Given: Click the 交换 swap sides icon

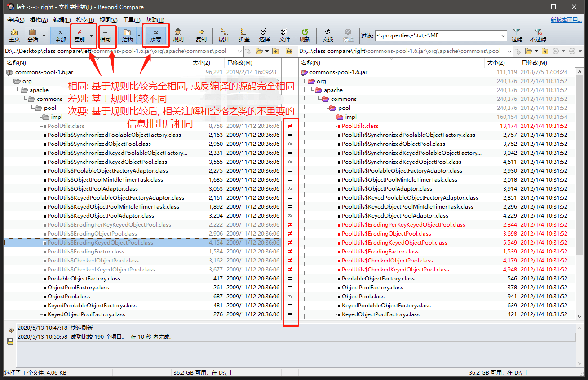Looking at the screenshot, I should point(328,35).
